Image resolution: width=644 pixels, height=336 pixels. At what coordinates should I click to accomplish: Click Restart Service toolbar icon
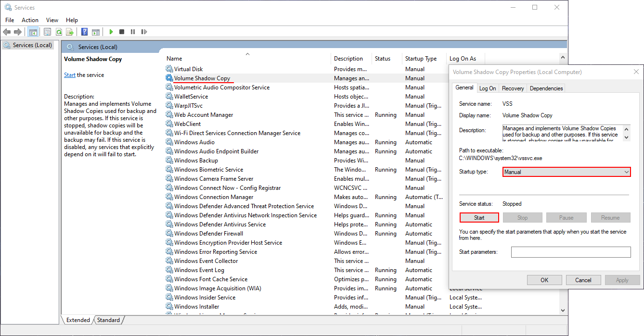pyautogui.click(x=144, y=32)
